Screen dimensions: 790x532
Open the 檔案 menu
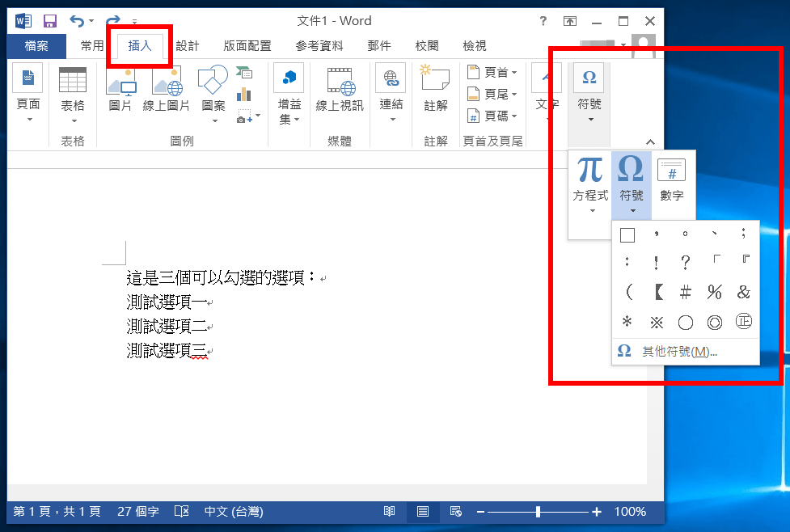coord(36,46)
